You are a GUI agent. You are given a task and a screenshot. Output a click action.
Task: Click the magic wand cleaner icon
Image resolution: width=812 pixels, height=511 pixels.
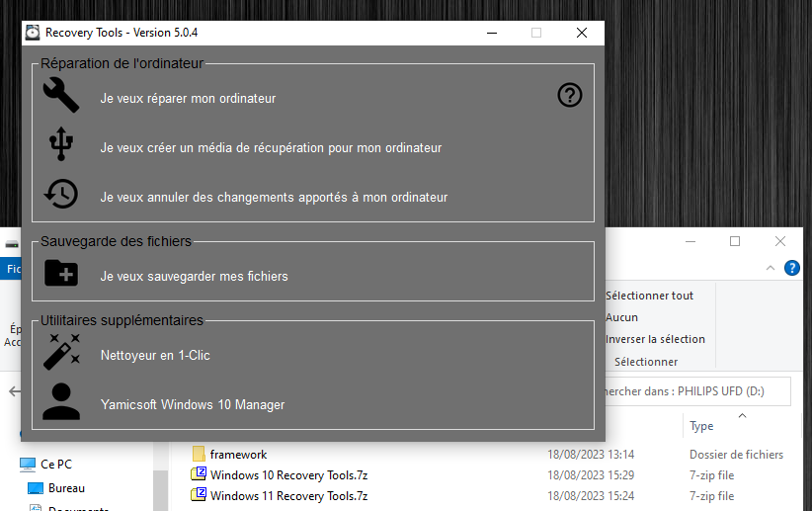click(x=61, y=352)
